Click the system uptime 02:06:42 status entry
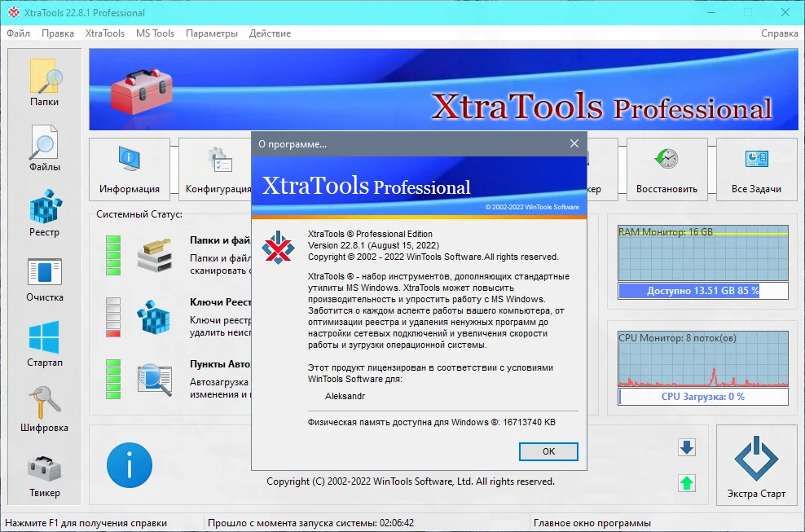The width and height of the screenshot is (805, 532). 310,523
